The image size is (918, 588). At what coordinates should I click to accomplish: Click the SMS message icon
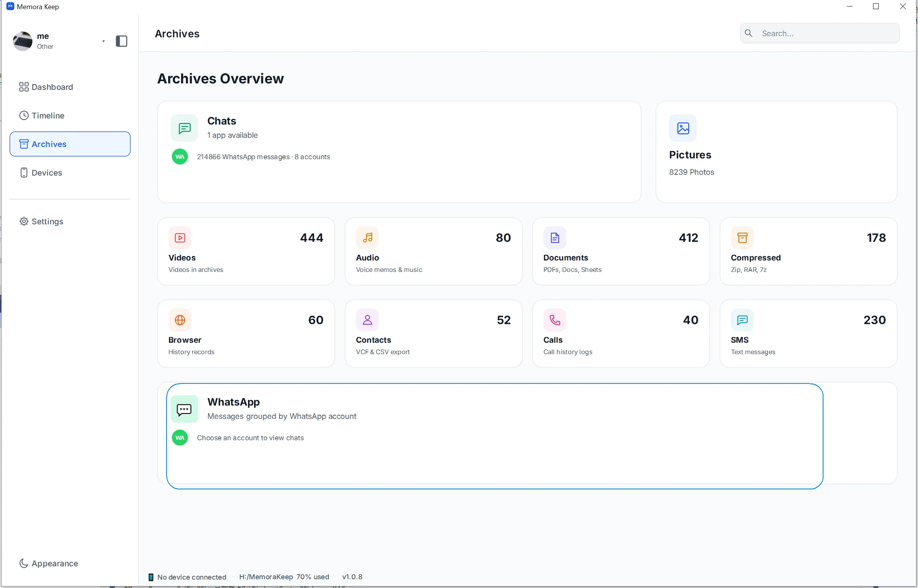click(x=742, y=320)
